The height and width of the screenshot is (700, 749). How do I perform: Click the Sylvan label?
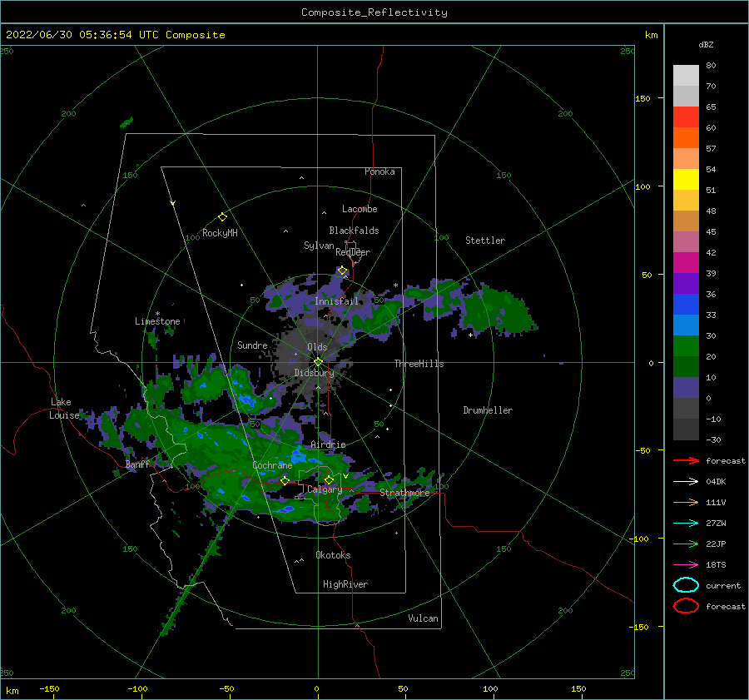pos(319,246)
